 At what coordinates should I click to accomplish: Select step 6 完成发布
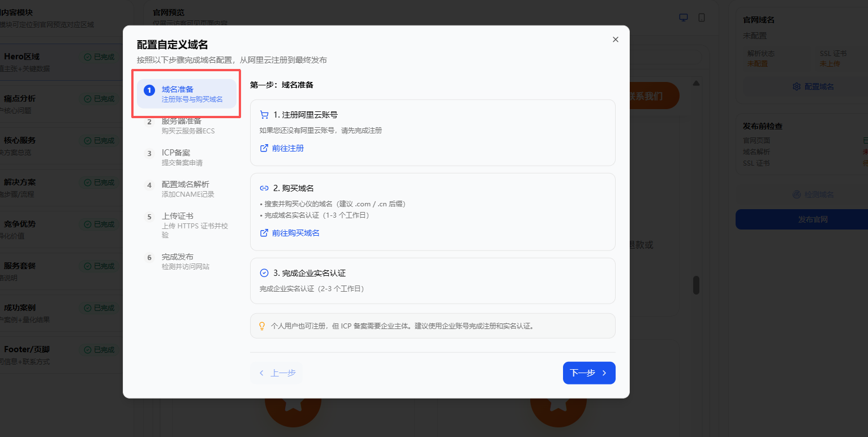pyautogui.click(x=187, y=261)
